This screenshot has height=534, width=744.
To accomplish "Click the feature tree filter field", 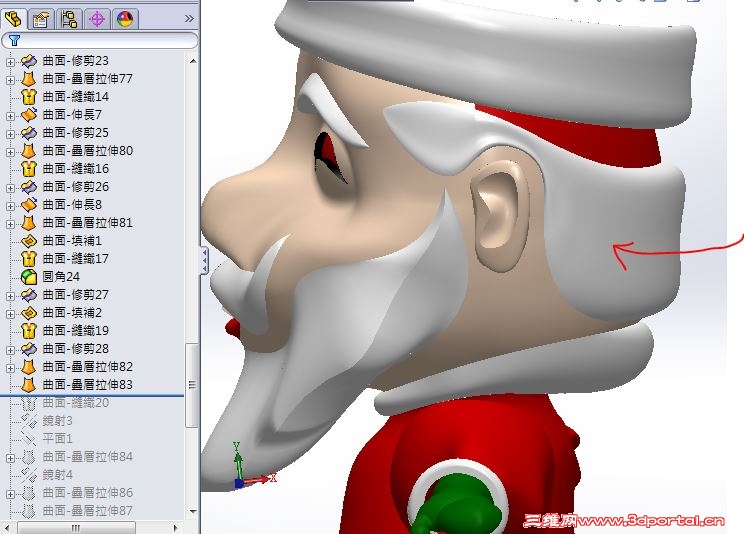I will 100,40.
